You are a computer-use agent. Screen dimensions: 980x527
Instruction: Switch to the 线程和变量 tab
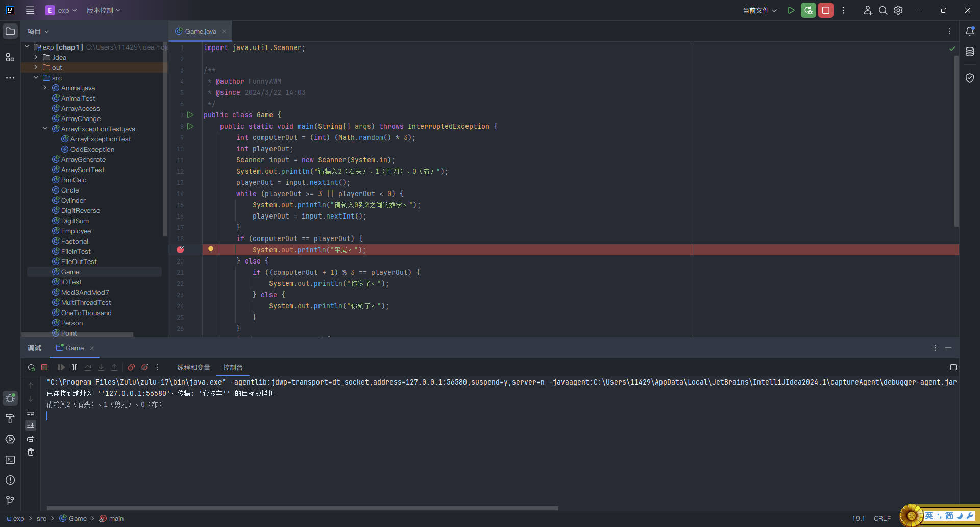tap(193, 367)
